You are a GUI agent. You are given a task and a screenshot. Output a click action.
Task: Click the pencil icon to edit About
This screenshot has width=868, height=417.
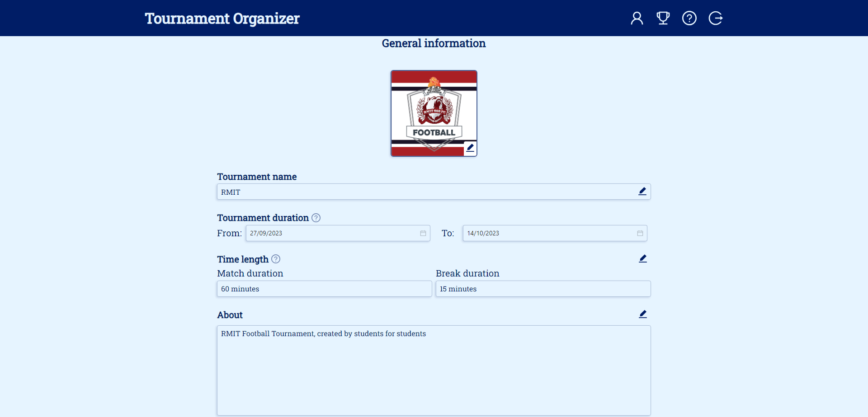[x=643, y=314]
